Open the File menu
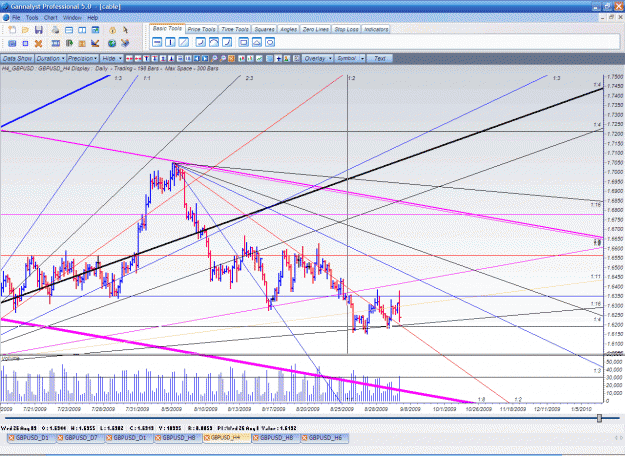This screenshot has height=456, width=625. 16,18
